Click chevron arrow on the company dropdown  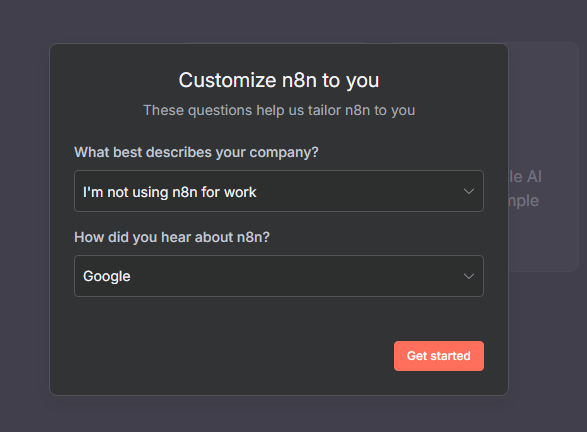click(x=469, y=192)
